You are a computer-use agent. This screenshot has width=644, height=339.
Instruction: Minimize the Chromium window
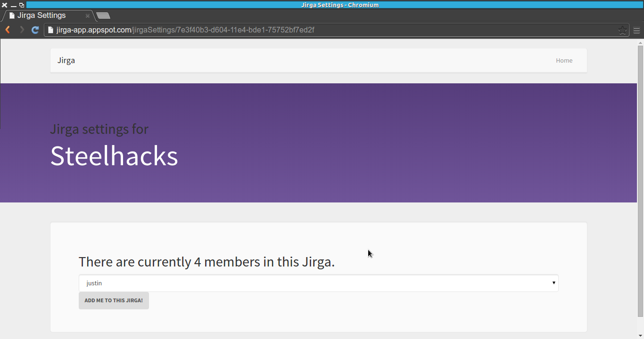(13, 5)
